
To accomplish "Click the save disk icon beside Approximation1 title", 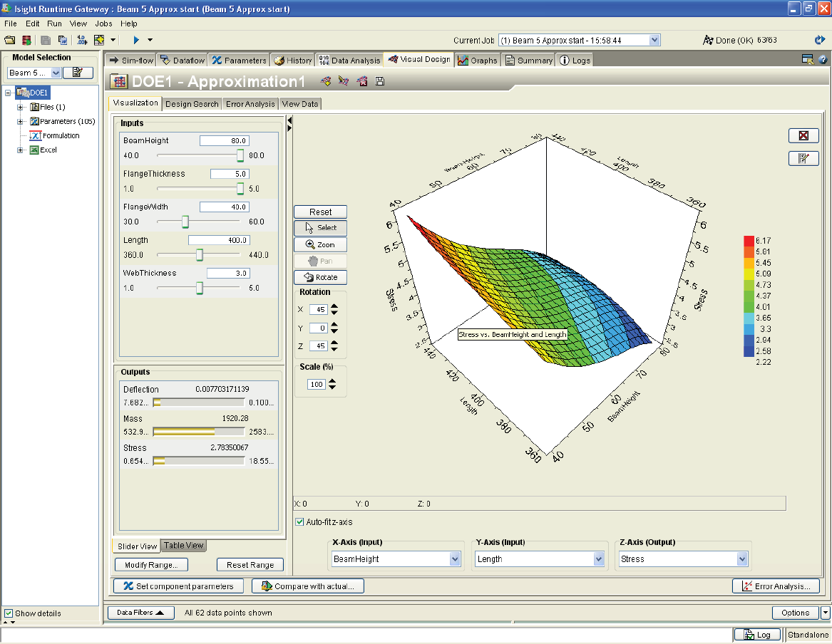I will 380,81.
